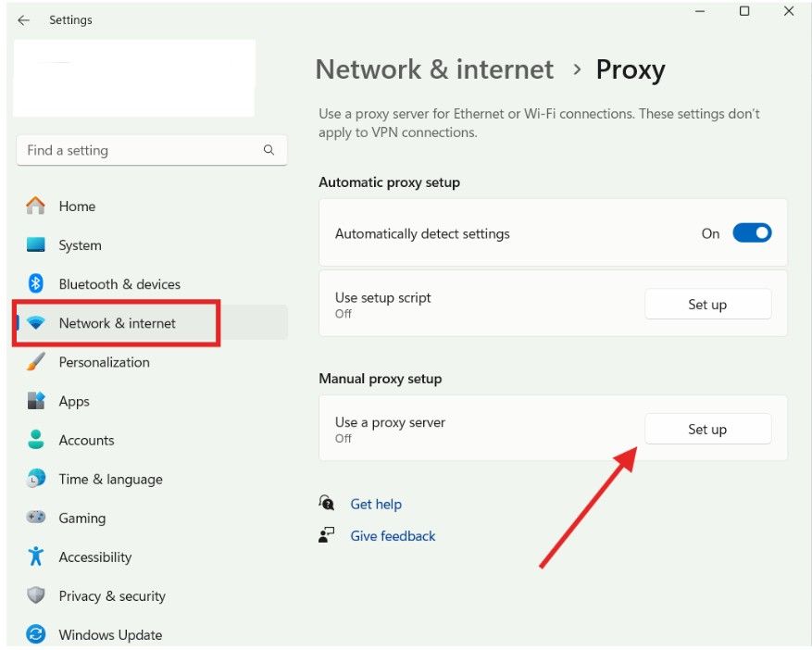Screen dimensions: 812x650
Task: Select Network & internet in sidebar
Action: [x=152, y=322]
